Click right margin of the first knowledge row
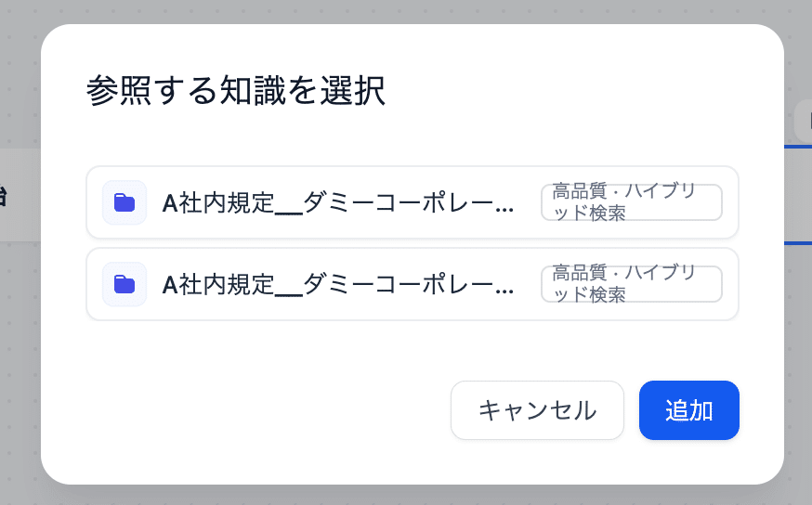 click(x=730, y=202)
